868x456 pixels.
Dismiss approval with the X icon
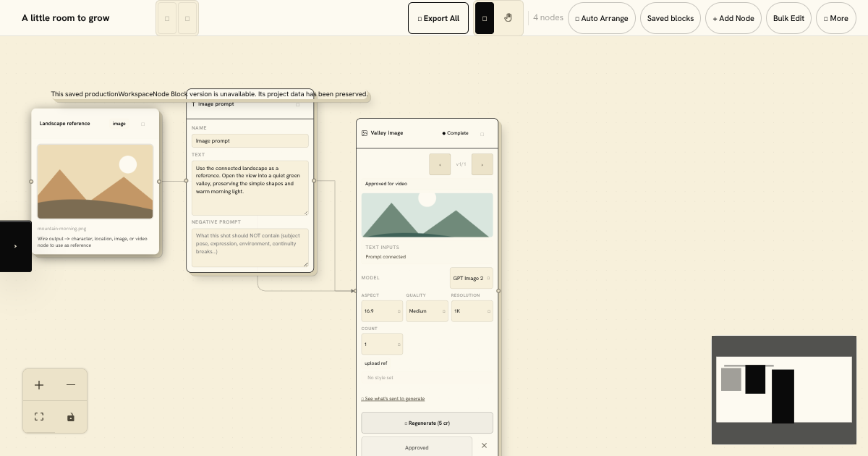click(x=484, y=446)
